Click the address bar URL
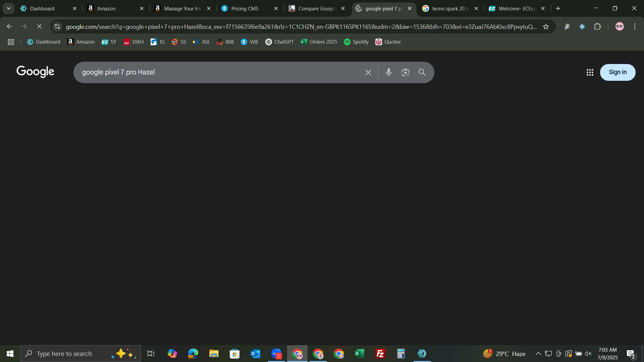Image resolution: width=644 pixels, height=362 pixels. pos(301,26)
